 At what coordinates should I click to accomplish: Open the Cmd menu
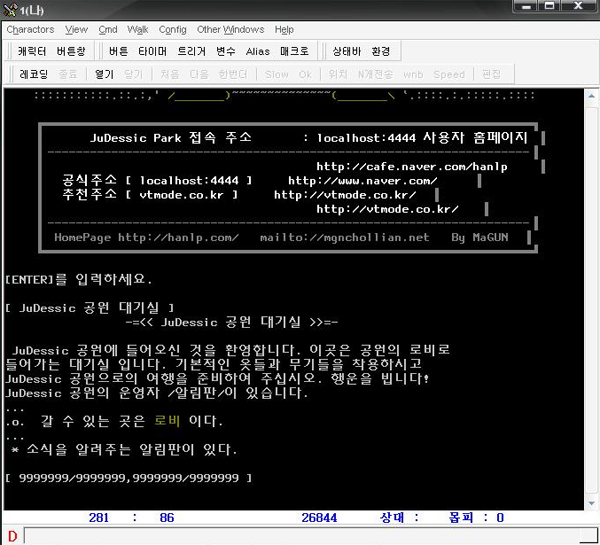(x=107, y=30)
